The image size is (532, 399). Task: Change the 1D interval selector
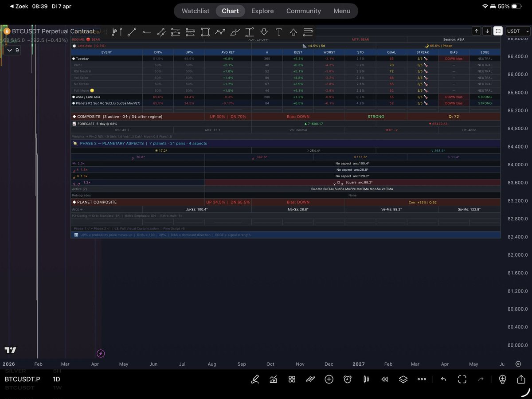point(56,379)
